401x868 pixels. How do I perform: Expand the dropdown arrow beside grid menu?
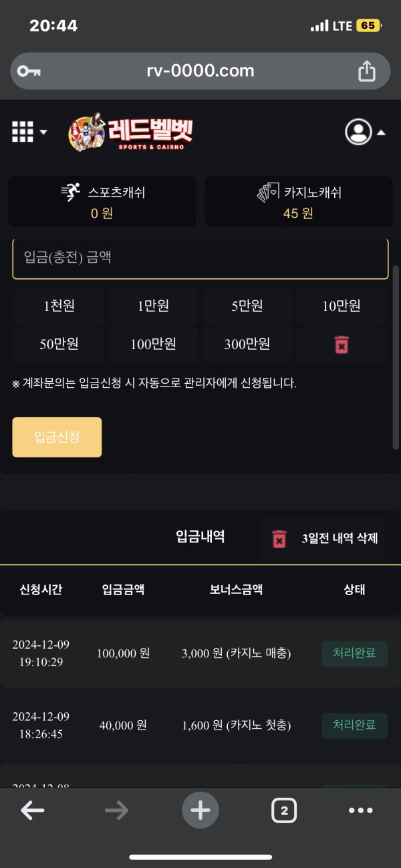click(x=43, y=133)
